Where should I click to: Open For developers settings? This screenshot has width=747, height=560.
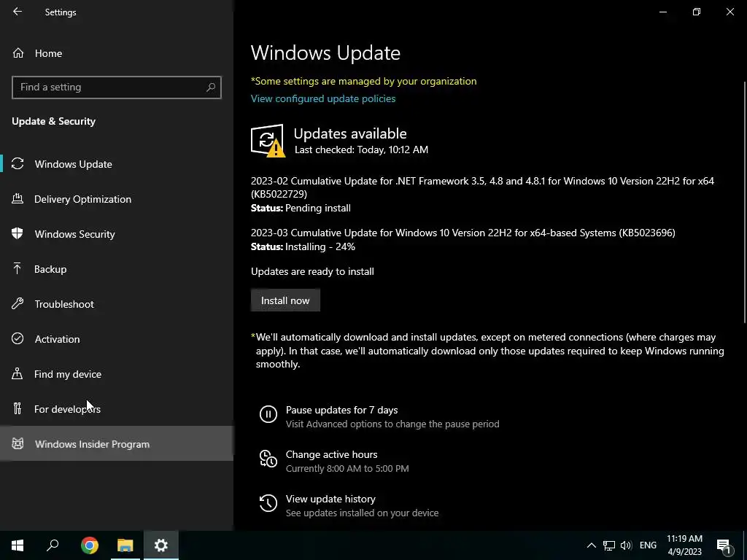point(117,409)
